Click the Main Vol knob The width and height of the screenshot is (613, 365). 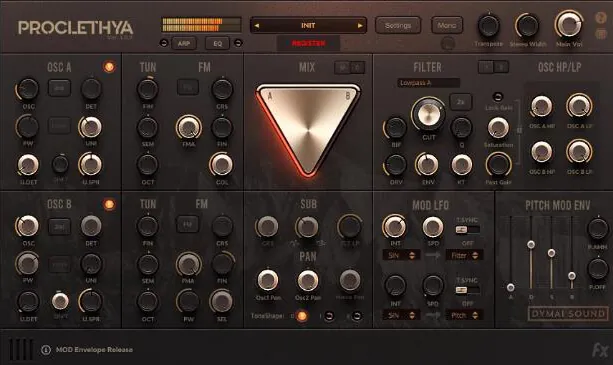click(568, 25)
